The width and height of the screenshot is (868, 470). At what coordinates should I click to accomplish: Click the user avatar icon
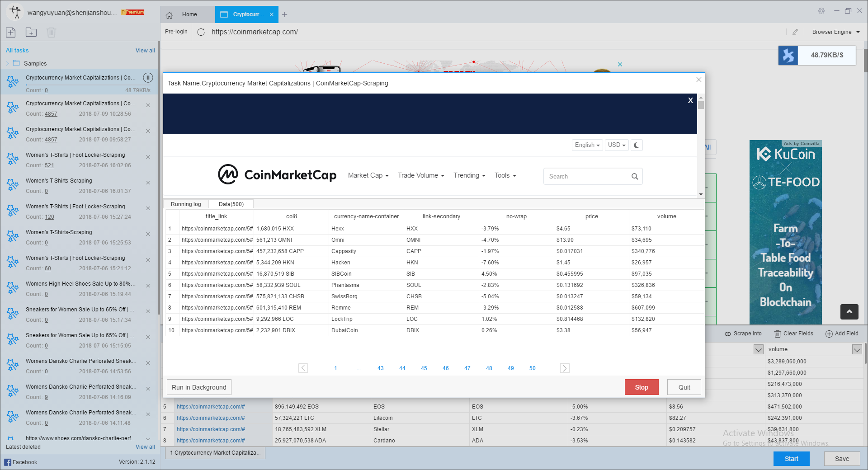tap(15, 12)
